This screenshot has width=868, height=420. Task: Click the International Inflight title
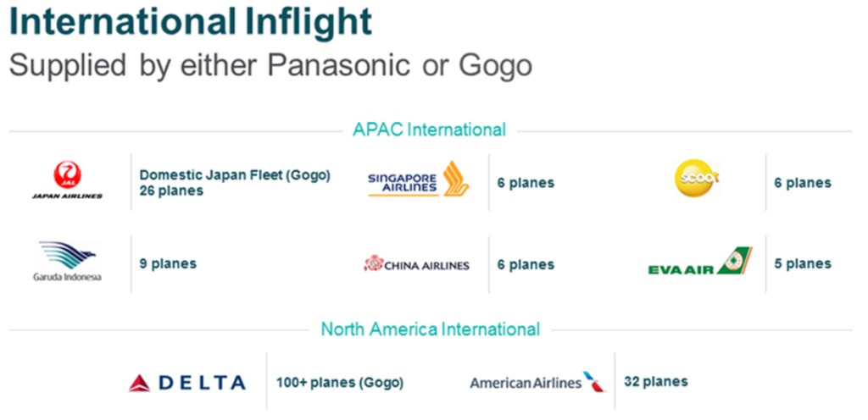pyautogui.click(x=191, y=21)
